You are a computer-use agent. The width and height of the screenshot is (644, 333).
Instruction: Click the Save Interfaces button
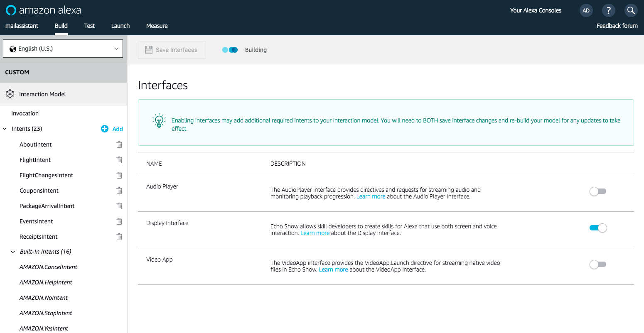(x=172, y=50)
